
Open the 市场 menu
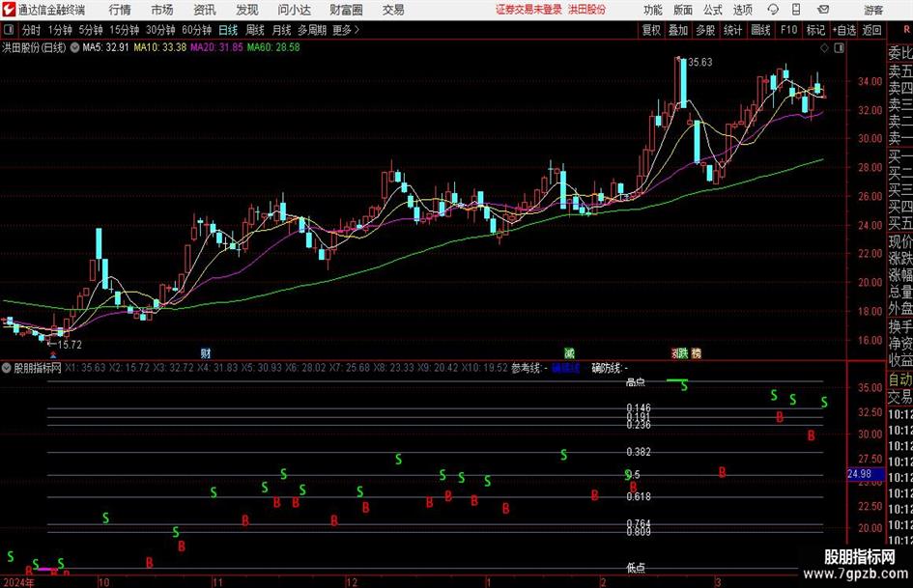(162, 10)
